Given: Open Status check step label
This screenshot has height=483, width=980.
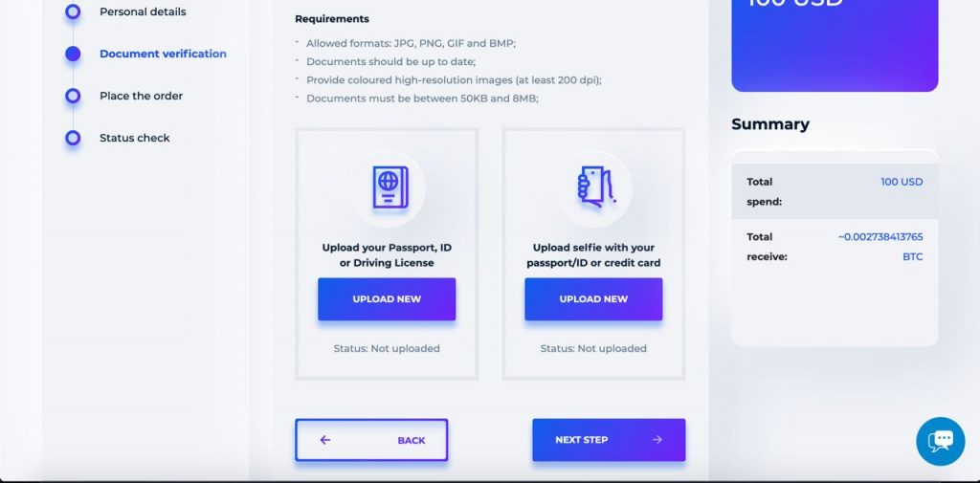Looking at the screenshot, I should (134, 138).
